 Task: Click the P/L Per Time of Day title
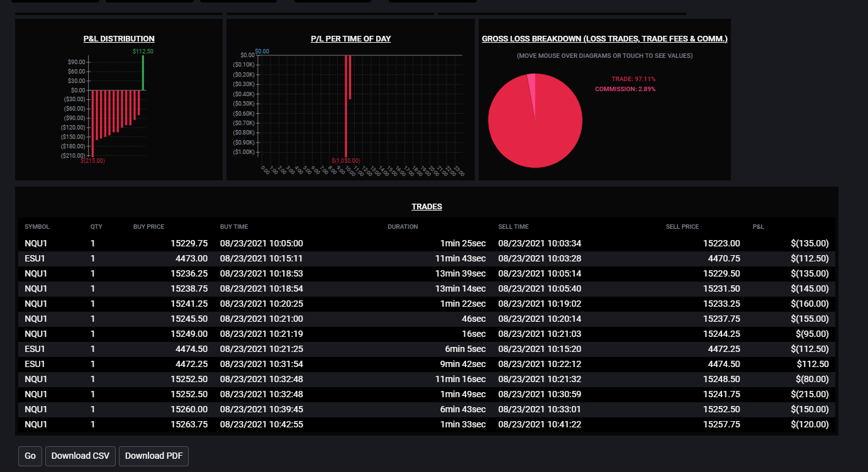351,39
